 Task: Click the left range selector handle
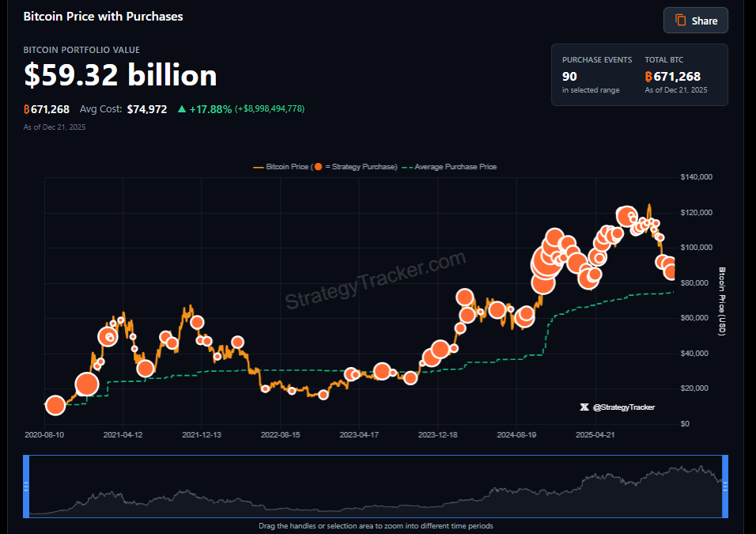pos(26,487)
